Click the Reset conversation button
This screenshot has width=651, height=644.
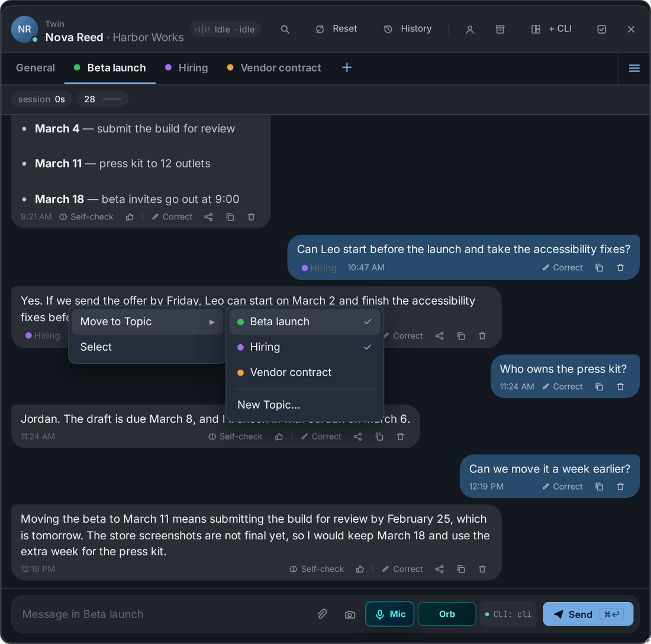coord(336,29)
